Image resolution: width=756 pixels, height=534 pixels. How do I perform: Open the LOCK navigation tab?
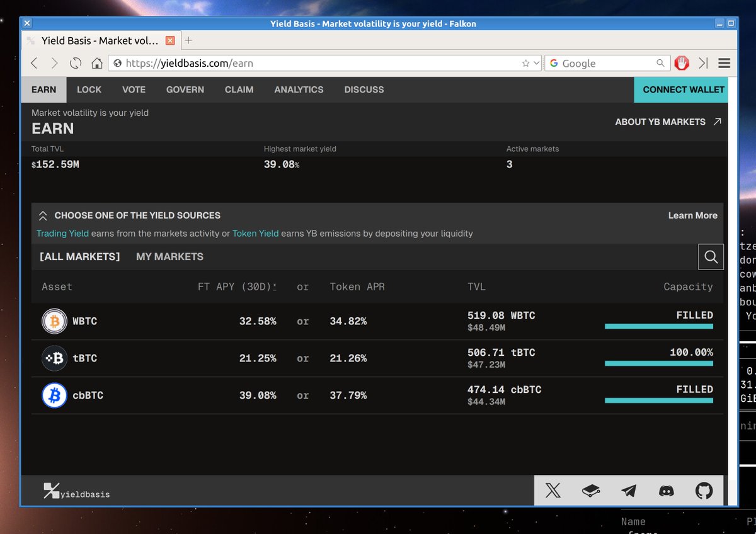click(89, 89)
